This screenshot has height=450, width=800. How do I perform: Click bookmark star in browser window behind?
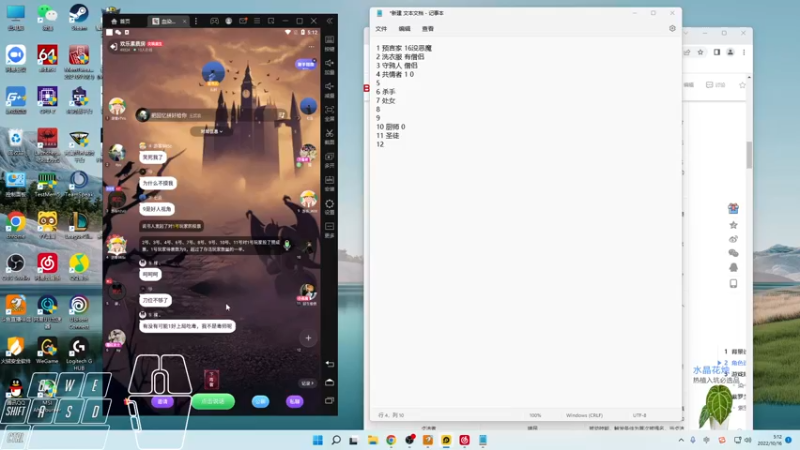point(701,52)
